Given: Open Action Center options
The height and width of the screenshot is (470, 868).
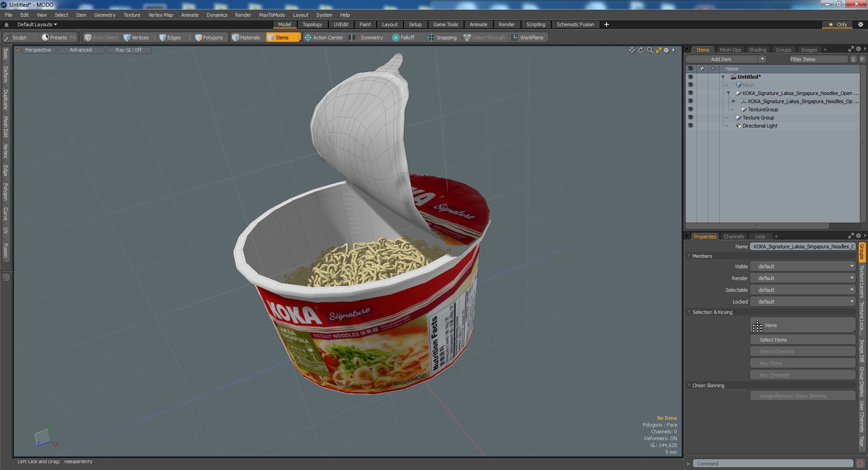Looking at the screenshot, I should [x=324, y=38].
